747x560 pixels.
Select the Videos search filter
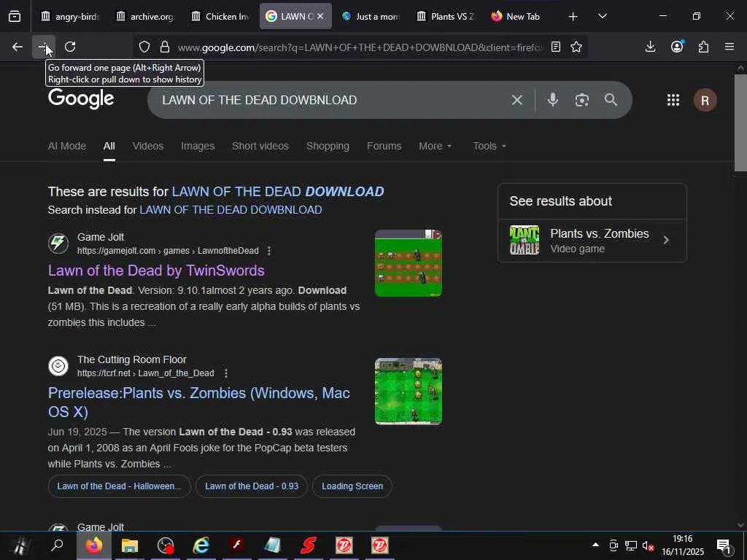point(147,146)
